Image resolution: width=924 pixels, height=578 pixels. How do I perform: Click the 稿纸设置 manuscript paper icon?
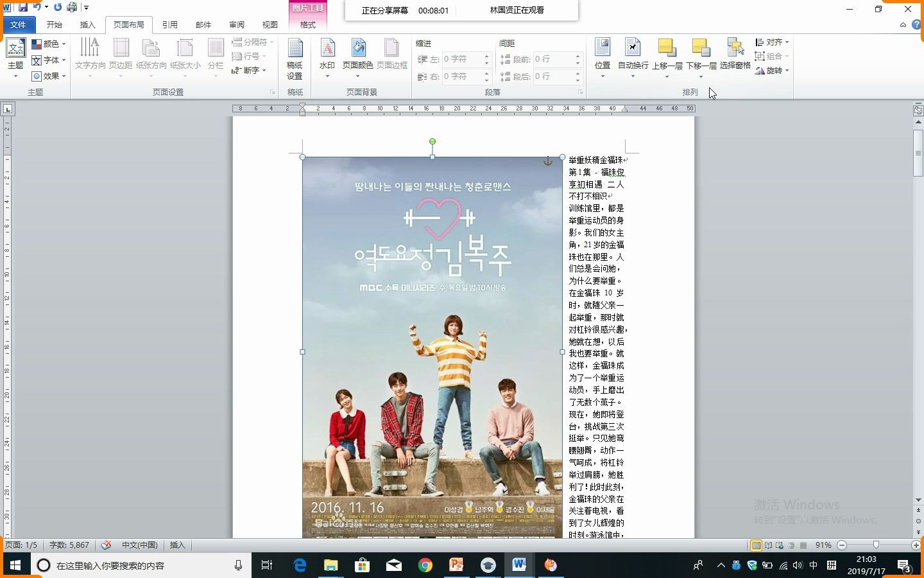coord(295,49)
